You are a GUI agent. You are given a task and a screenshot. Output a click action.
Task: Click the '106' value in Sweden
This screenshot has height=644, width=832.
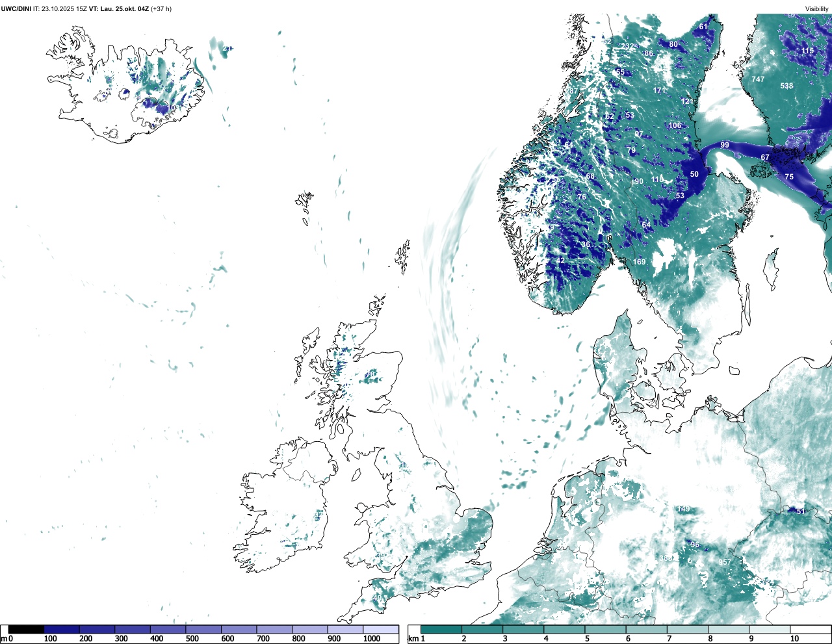pyautogui.click(x=675, y=126)
